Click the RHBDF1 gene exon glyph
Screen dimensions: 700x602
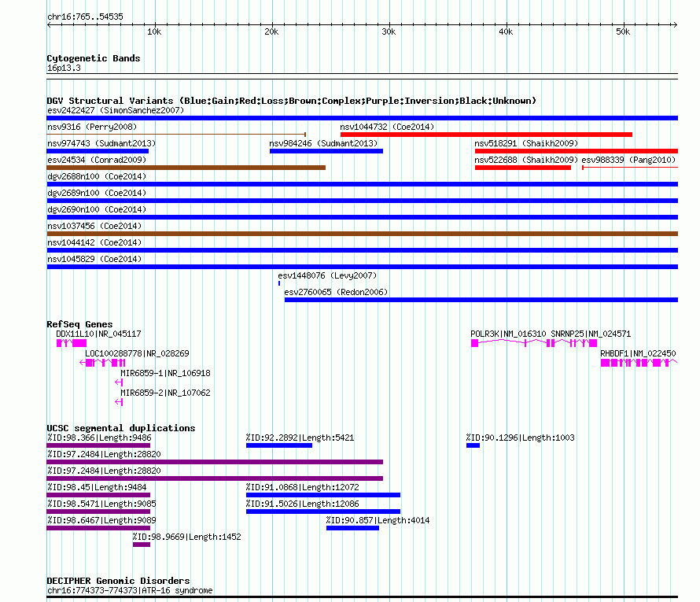[639, 363]
